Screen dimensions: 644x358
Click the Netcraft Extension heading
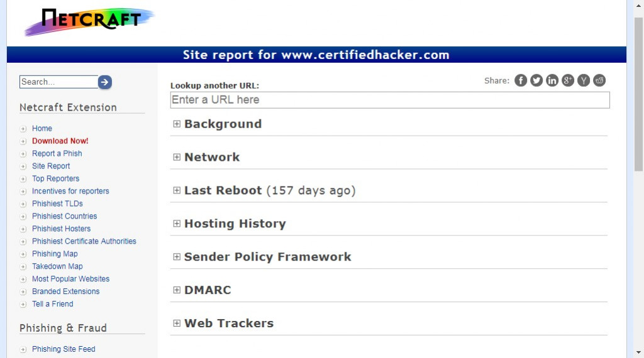pos(68,107)
